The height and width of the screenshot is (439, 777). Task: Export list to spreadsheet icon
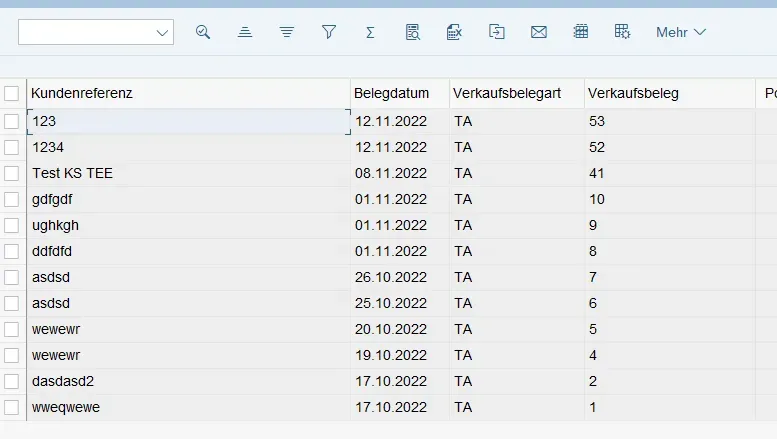(x=454, y=32)
